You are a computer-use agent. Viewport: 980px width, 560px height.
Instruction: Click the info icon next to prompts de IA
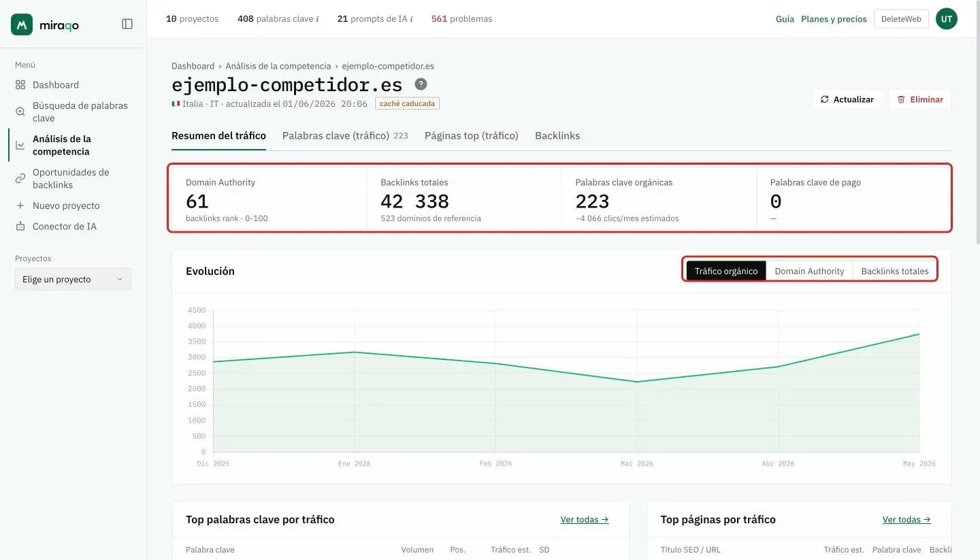click(x=411, y=19)
